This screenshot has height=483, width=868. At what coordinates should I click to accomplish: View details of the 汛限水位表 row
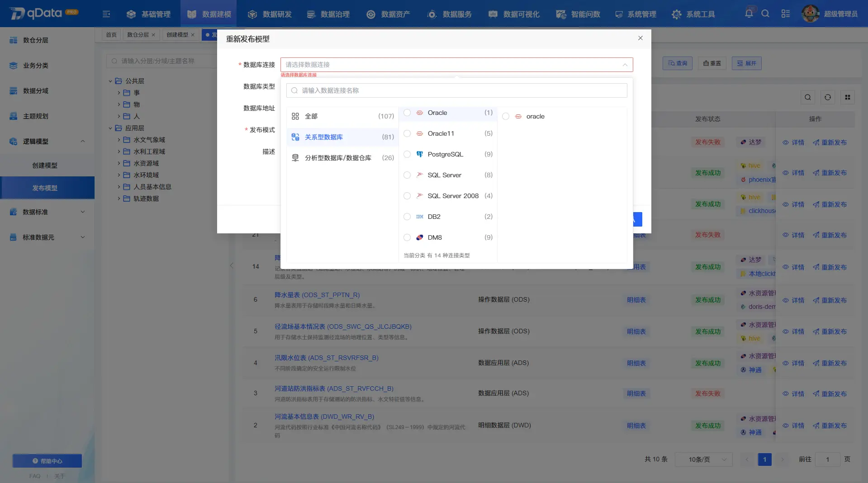794,363
